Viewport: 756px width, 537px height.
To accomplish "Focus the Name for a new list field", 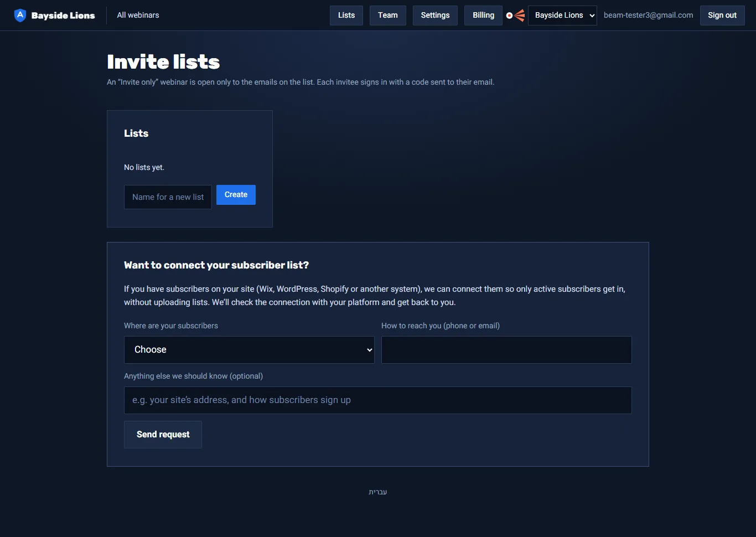I will click(x=168, y=197).
